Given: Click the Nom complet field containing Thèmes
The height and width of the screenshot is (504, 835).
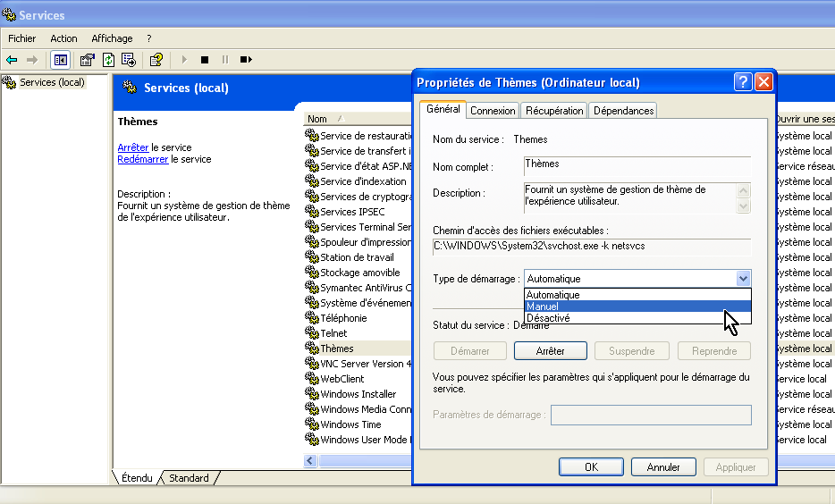Looking at the screenshot, I should [637, 166].
